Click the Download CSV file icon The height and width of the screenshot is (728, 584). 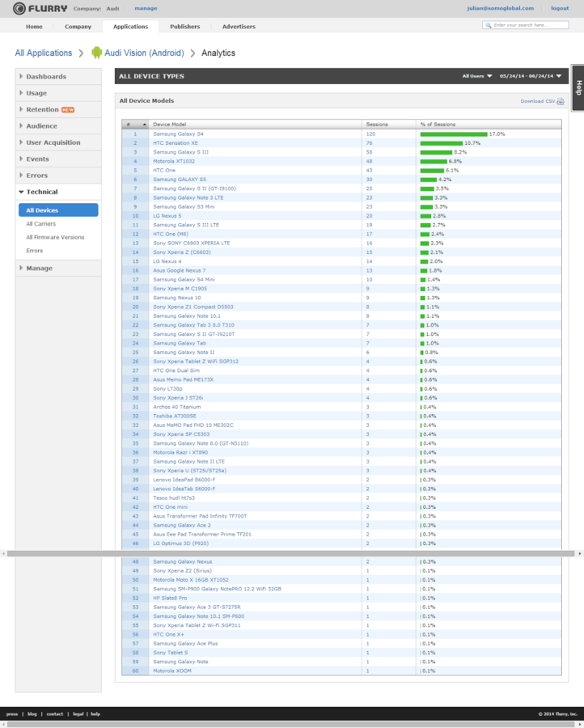(x=561, y=101)
